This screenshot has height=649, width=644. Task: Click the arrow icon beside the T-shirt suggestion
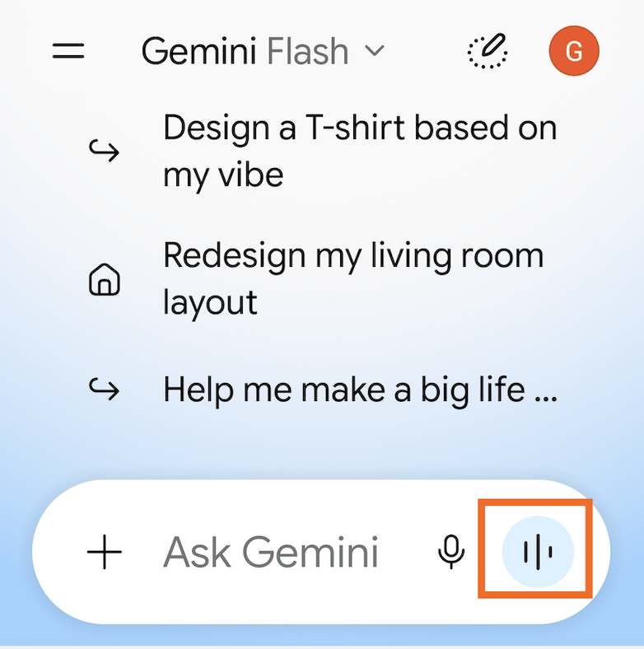[x=105, y=150]
